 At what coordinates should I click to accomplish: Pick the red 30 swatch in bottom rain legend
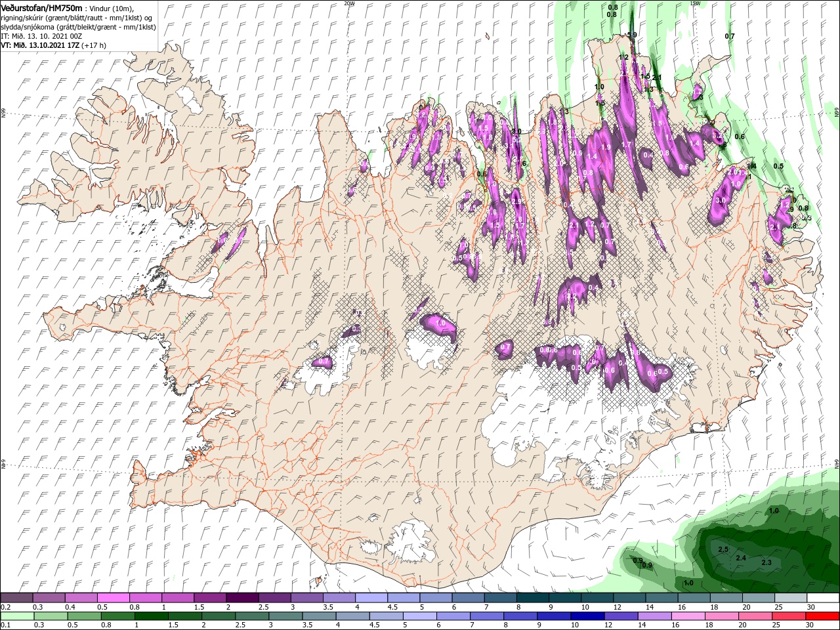tap(822, 616)
